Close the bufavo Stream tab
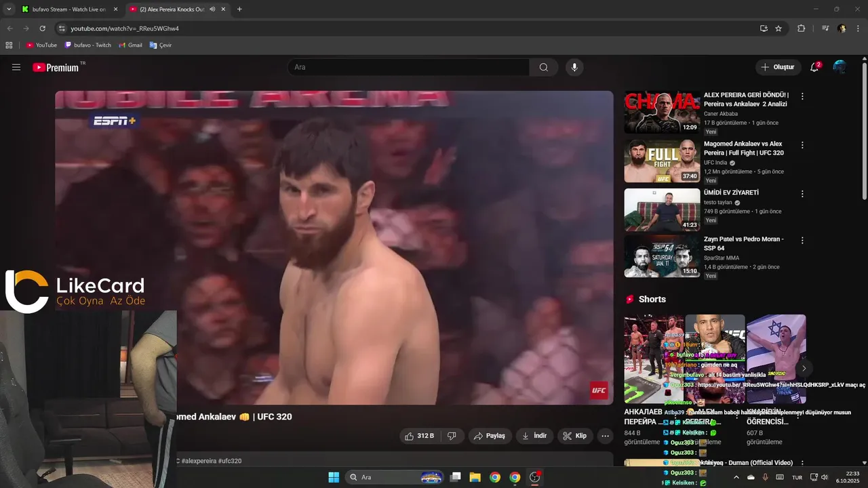Image resolution: width=868 pixels, height=488 pixels. (x=115, y=9)
